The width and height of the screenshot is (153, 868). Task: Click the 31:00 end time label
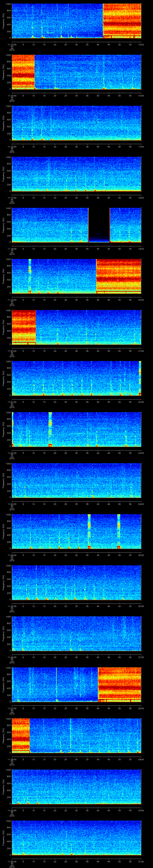click(141, 861)
